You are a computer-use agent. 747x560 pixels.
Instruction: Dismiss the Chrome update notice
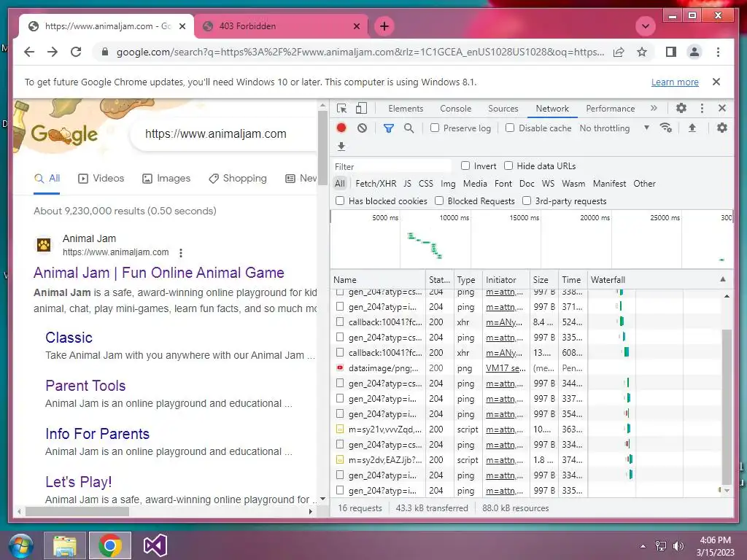click(716, 82)
